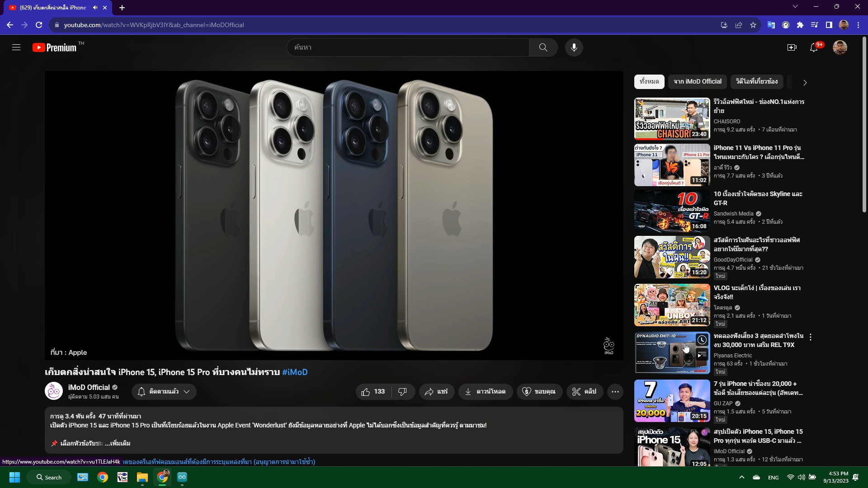
Task: Add Piyanas Electric video to Watch Later
Action: tap(702, 340)
